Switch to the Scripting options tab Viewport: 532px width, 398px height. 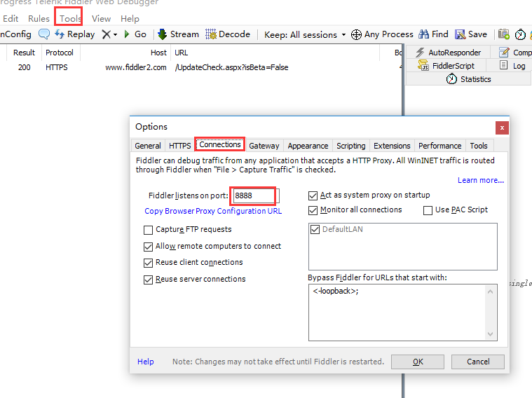[x=351, y=146]
